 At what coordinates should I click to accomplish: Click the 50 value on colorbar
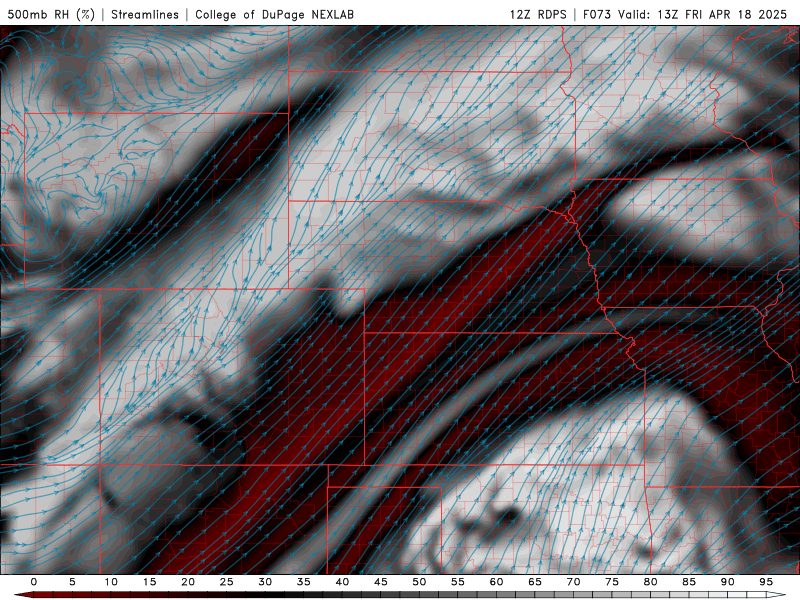click(x=419, y=582)
